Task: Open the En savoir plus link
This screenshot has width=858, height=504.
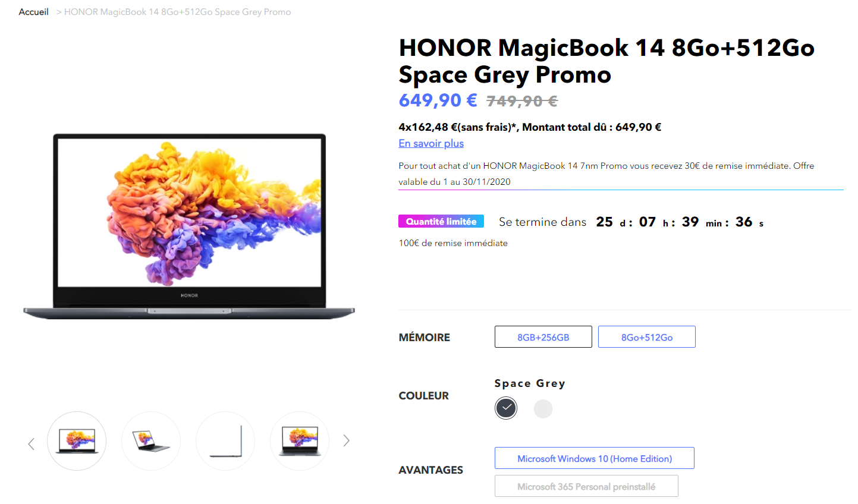Action: point(431,143)
